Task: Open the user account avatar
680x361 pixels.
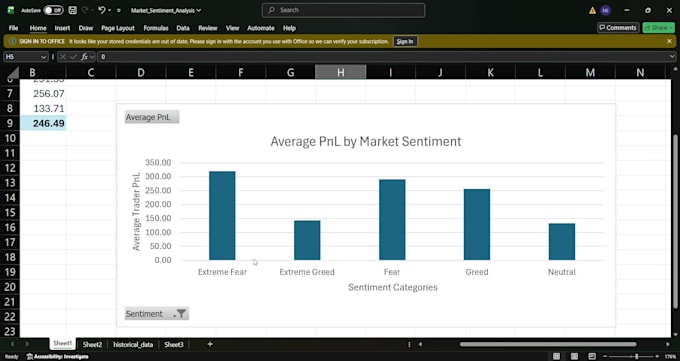Action: 605,10
